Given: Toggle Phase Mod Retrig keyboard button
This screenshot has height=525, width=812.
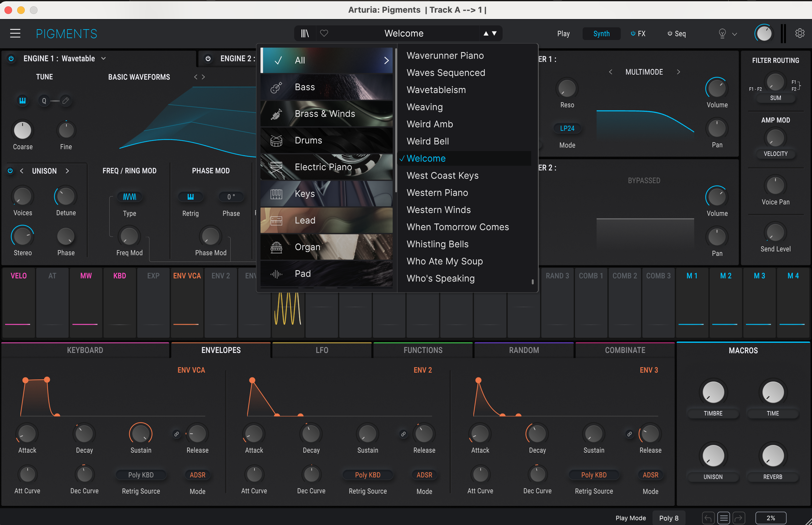Looking at the screenshot, I should point(190,197).
